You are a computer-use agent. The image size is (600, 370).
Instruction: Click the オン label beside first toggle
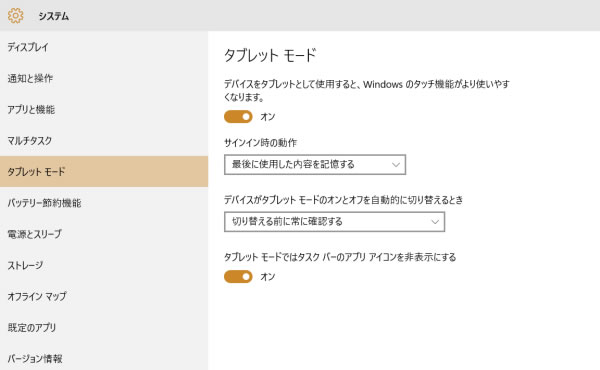tap(268, 117)
